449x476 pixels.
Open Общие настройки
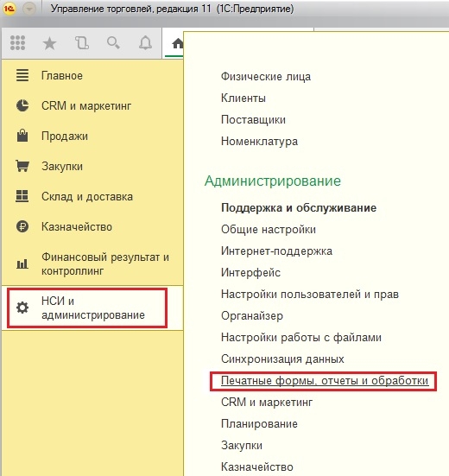pos(269,230)
